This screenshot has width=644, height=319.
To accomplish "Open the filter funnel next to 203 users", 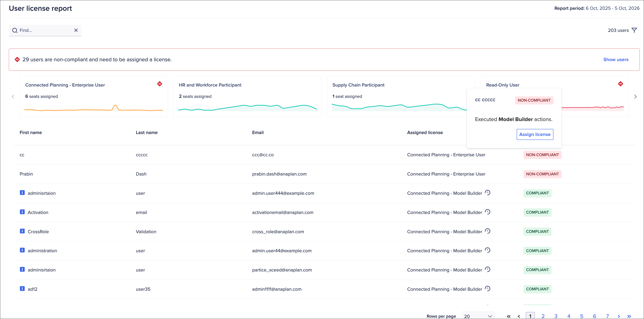I will pos(634,30).
